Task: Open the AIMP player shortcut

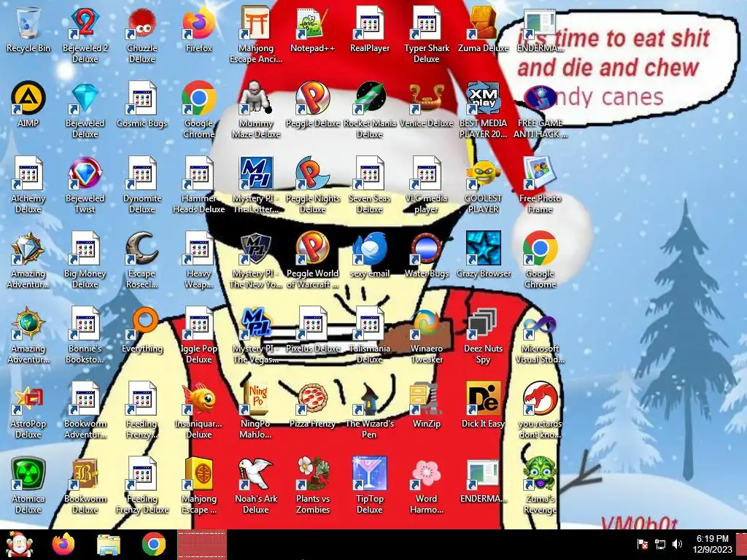Action: [x=28, y=104]
